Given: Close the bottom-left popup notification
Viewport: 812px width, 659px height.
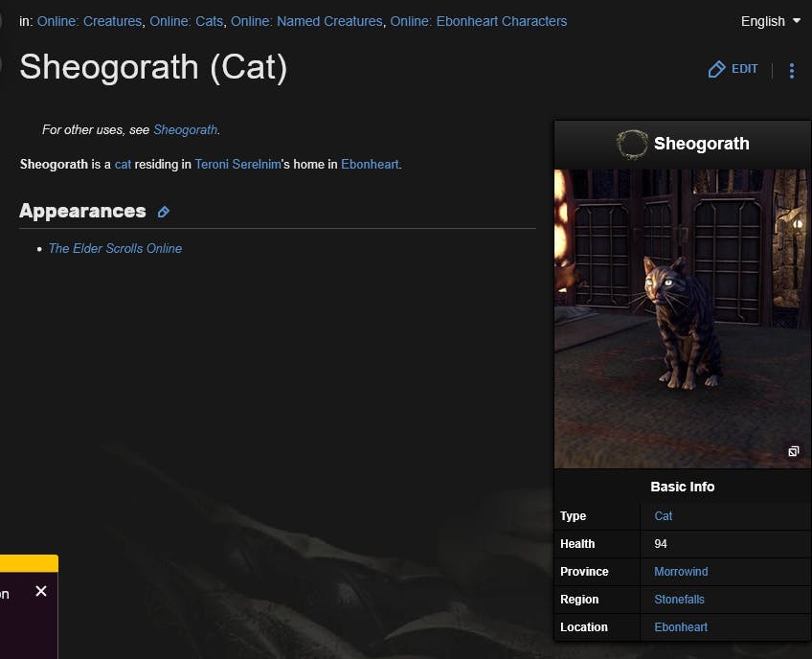Looking at the screenshot, I should (40, 591).
